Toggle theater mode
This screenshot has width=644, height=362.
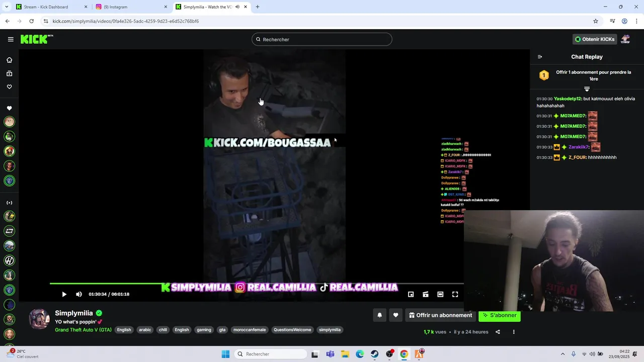pos(440,294)
